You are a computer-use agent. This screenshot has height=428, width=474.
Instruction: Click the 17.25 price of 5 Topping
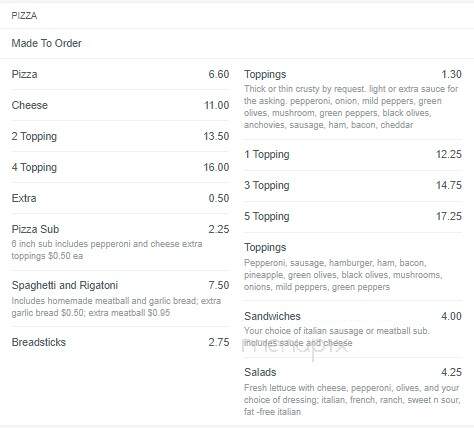coord(449,216)
